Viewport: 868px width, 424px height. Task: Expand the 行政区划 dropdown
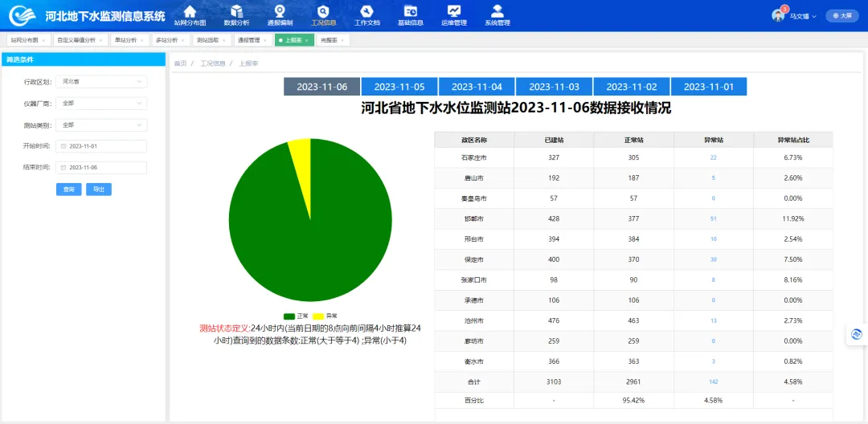pos(103,81)
